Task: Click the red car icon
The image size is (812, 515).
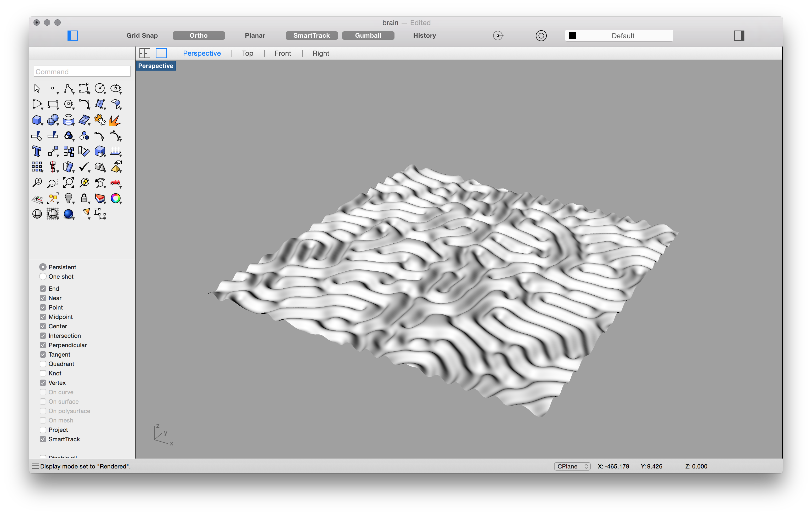Action: click(115, 182)
